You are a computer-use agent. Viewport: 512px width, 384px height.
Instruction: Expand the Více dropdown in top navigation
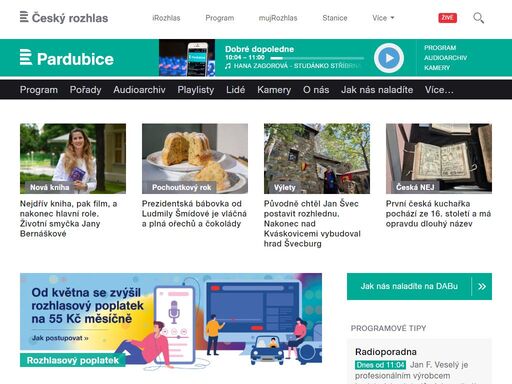click(x=383, y=18)
